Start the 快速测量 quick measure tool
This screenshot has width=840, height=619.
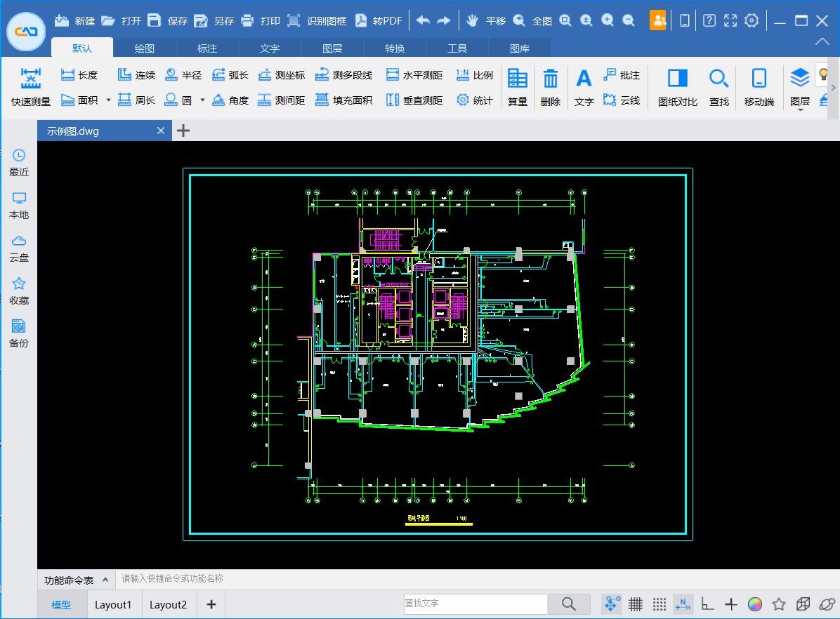click(x=30, y=87)
